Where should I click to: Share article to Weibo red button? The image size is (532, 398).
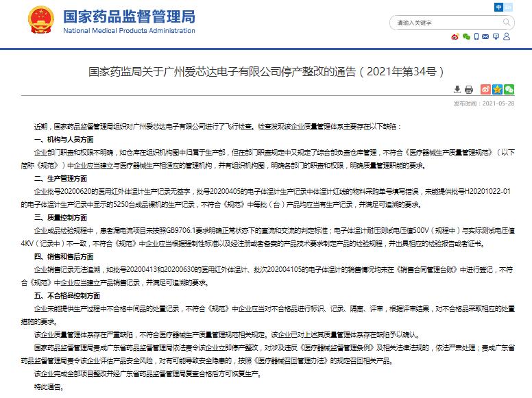(486, 89)
